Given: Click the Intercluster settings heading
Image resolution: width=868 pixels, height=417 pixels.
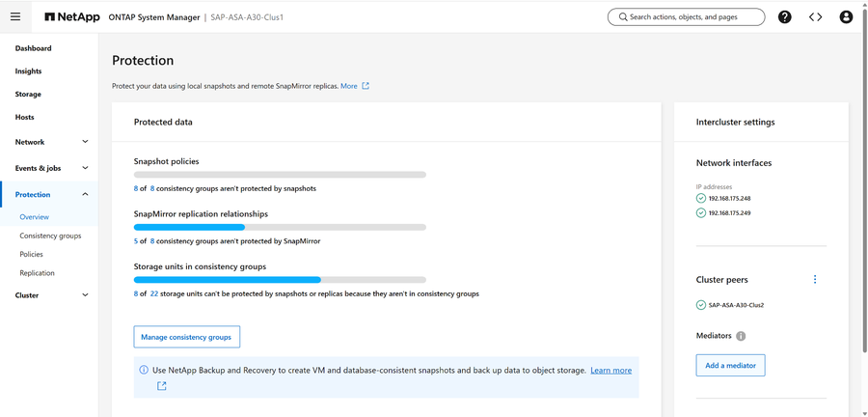Looking at the screenshot, I should [x=735, y=122].
